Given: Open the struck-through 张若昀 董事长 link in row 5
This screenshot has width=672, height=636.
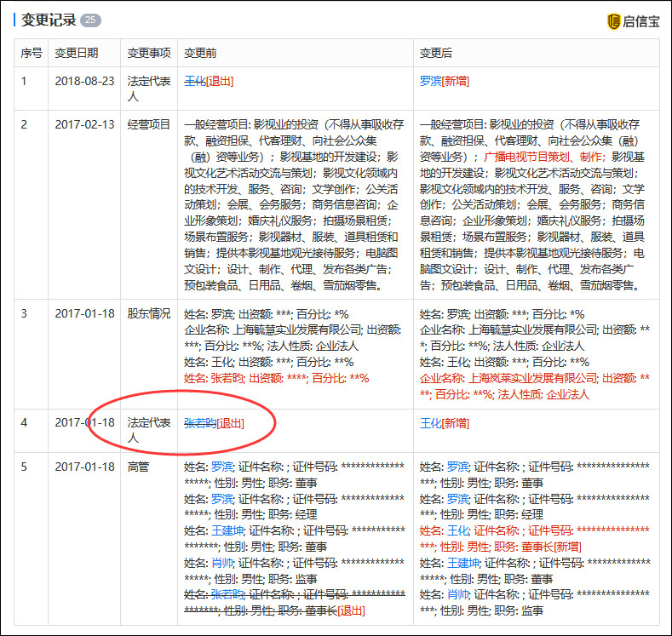Looking at the screenshot, I should tap(227, 594).
